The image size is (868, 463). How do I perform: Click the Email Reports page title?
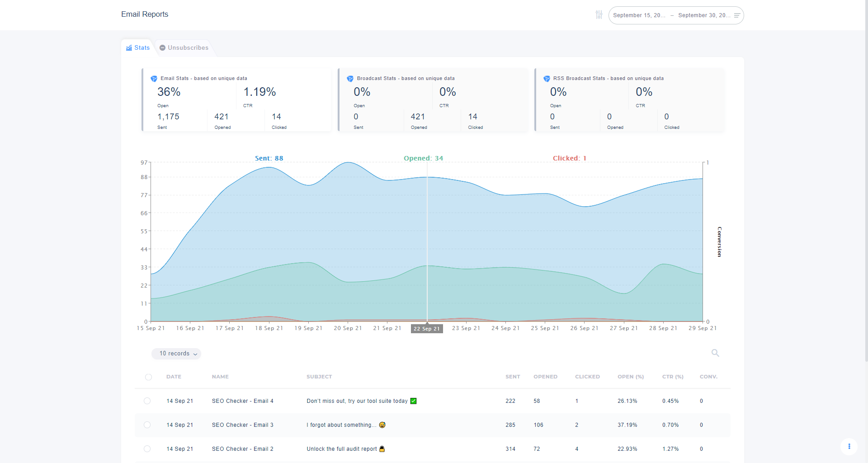click(x=145, y=14)
